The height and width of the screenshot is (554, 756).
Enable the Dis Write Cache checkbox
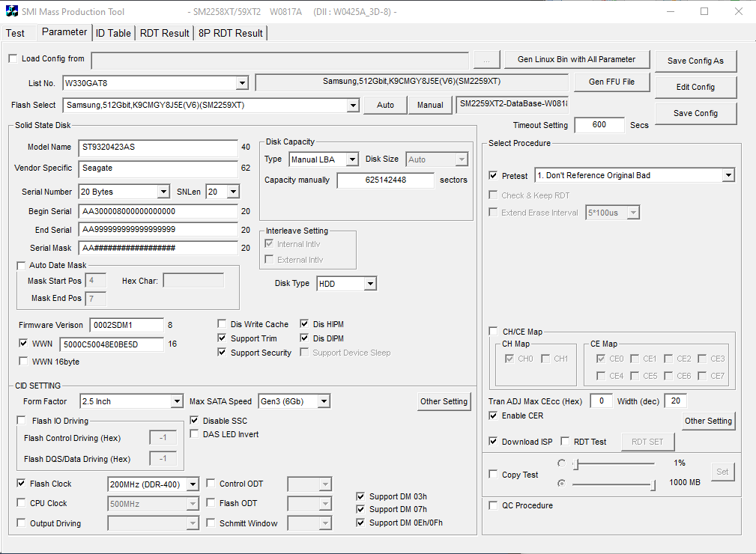click(222, 323)
